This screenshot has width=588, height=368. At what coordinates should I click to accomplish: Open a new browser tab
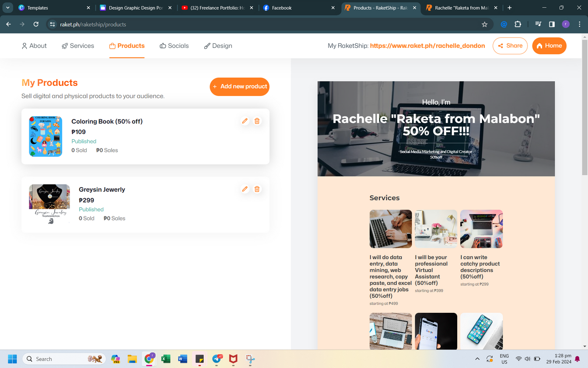point(510,7)
